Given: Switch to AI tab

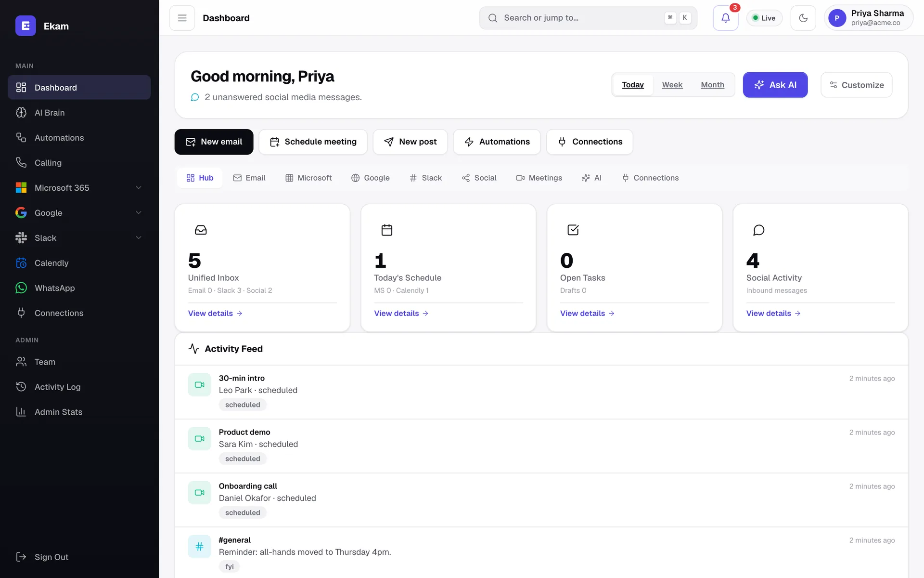Looking at the screenshot, I should click(x=591, y=178).
